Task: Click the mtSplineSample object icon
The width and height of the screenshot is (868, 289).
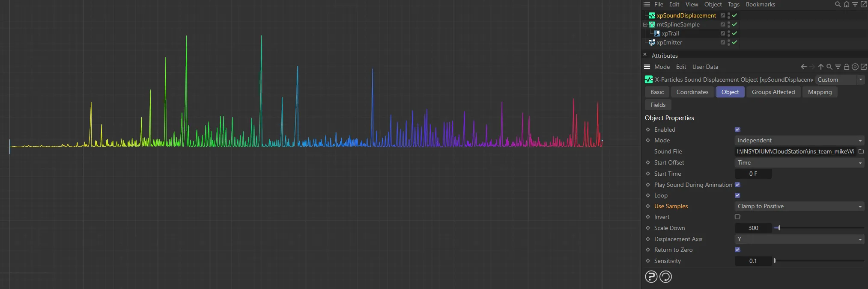Action: 652,24
